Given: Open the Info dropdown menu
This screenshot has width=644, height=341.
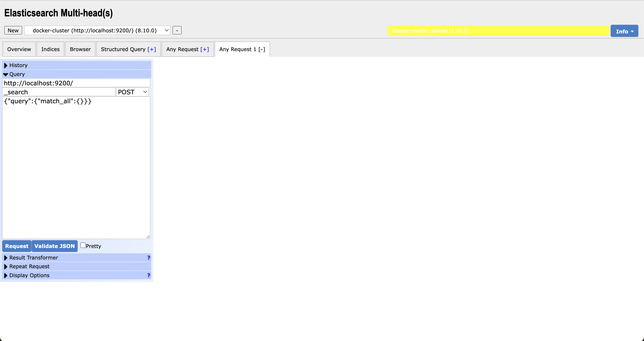Looking at the screenshot, I should click(624, 31).
